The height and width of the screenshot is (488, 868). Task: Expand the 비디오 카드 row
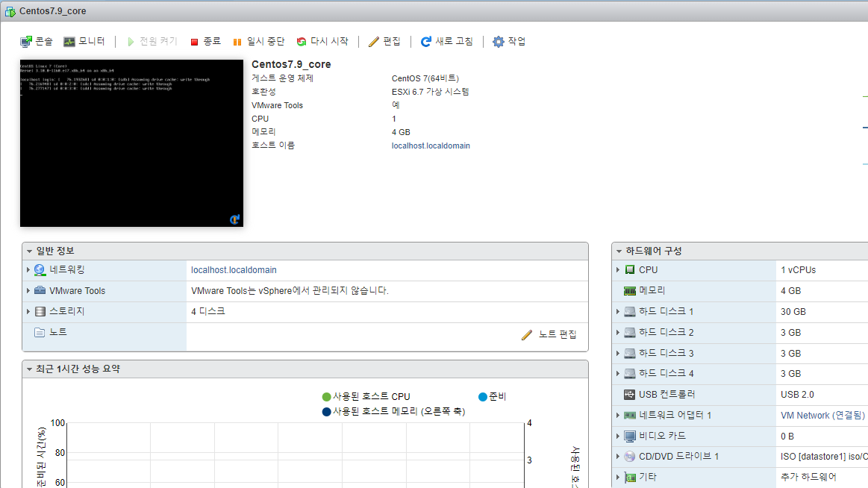click(x=618, y=436)
